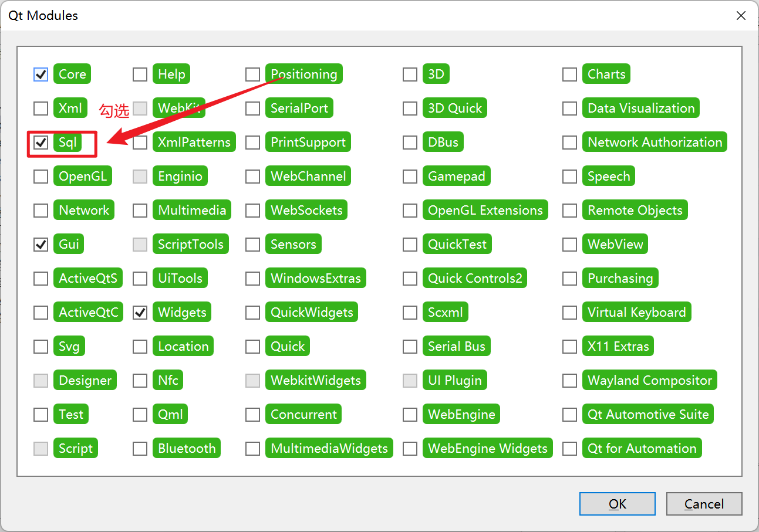Disable the Widgets module checkbox
Viewport: 759px width, 532px height.
click(140, 312)
